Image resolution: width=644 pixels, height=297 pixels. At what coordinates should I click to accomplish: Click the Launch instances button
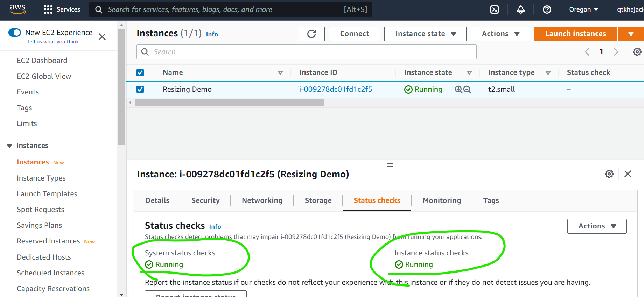click(575, 34)
